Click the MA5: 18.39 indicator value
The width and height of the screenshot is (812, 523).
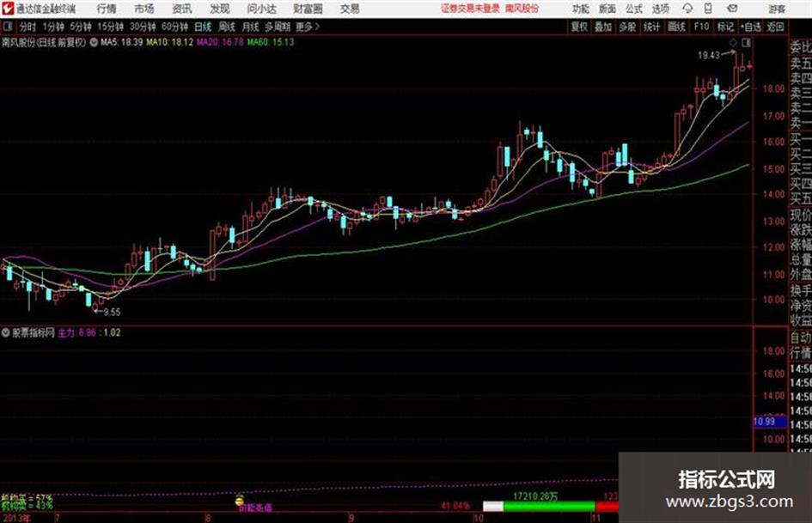pyautogui.click(x=121, y=42)
